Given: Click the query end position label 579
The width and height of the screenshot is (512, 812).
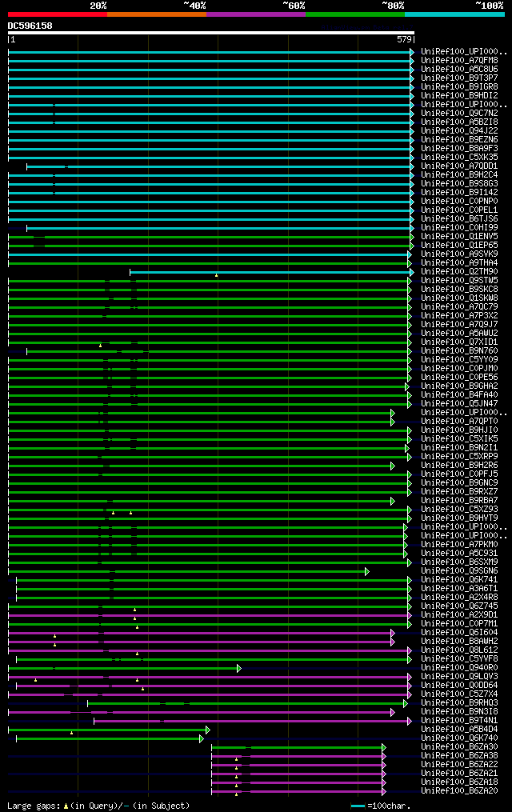Looking at the screenshot, I should [x=404, y=39].
